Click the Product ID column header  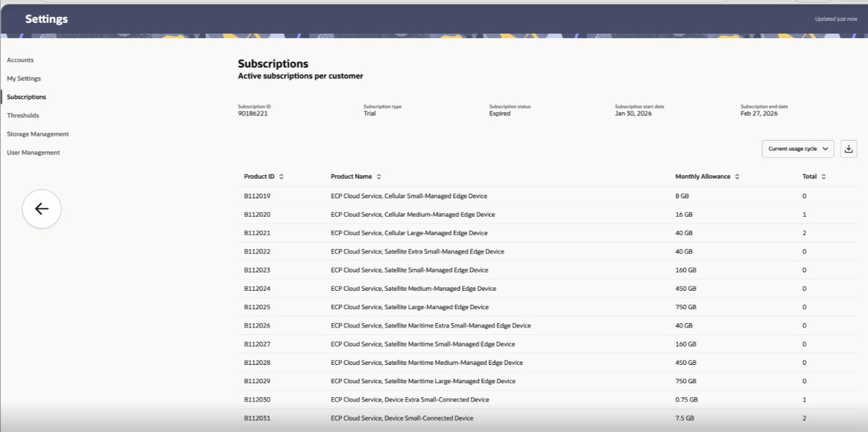(260, 177)
